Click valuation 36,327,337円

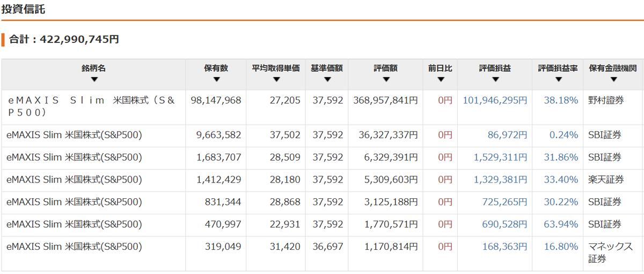388,135
